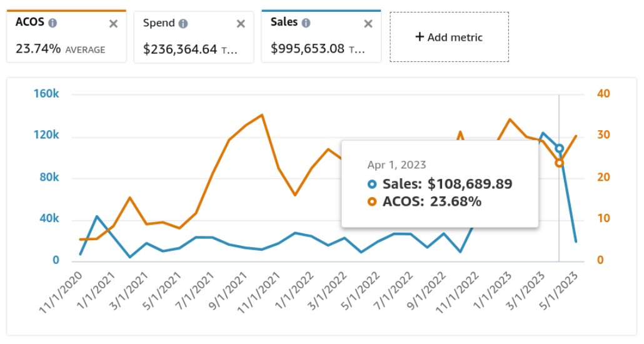This screenshot has width=644, height=344.
Task: Click the blue Sales data point marker
Action: (559, 149)
